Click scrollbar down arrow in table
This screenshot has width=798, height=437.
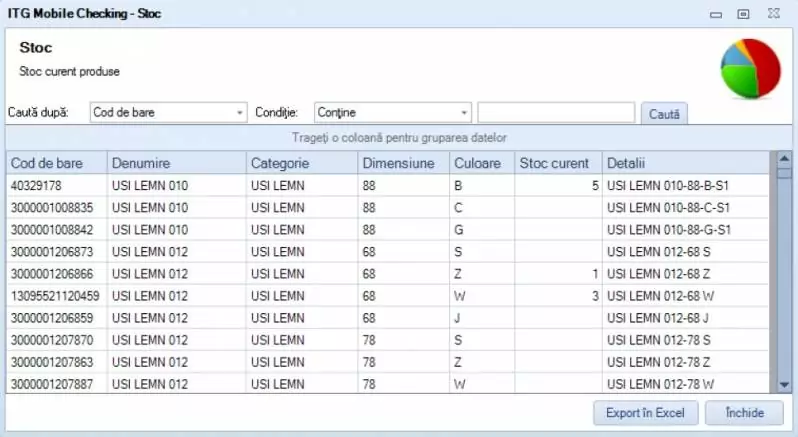[x=784, y=385]
